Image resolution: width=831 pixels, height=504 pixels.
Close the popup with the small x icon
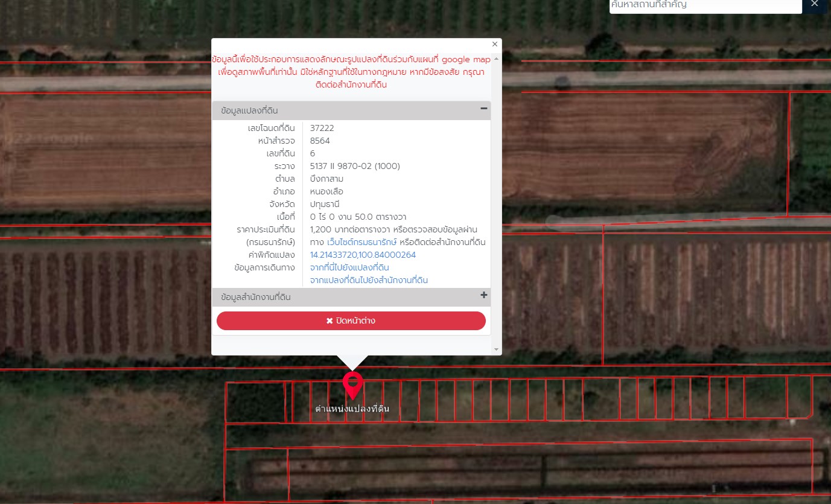click(495, 44)
